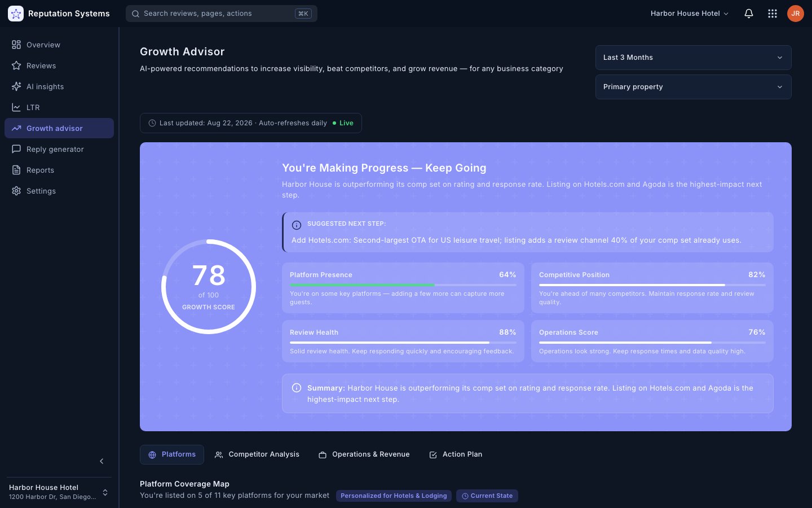This screenshot has width=812, height=508.
Task: Expand the property selector at sidebar bottom
Action: coord(59,492)
